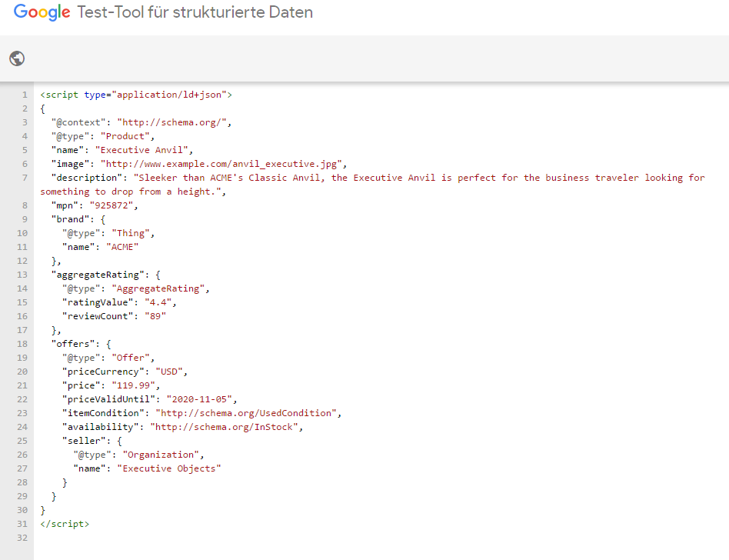
Task: Click the "Organization" type value
Action: click(x=161, y=455)
